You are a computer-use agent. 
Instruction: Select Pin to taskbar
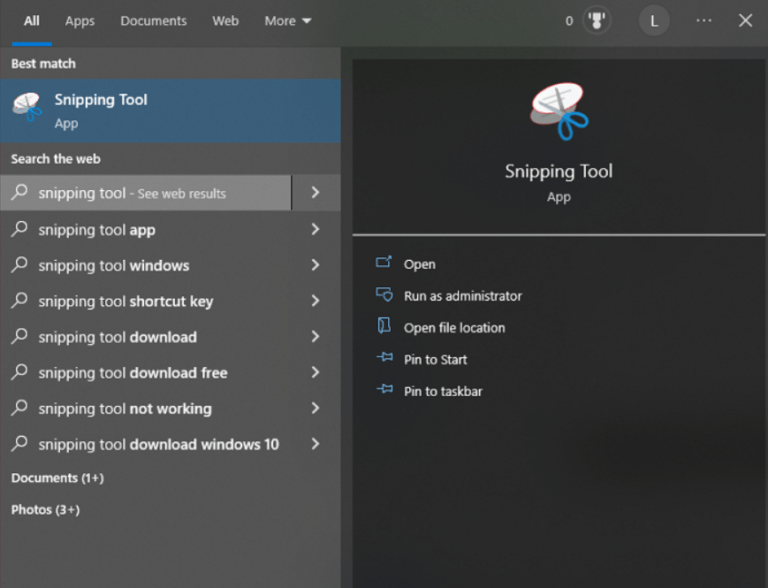tap(443, 392)
